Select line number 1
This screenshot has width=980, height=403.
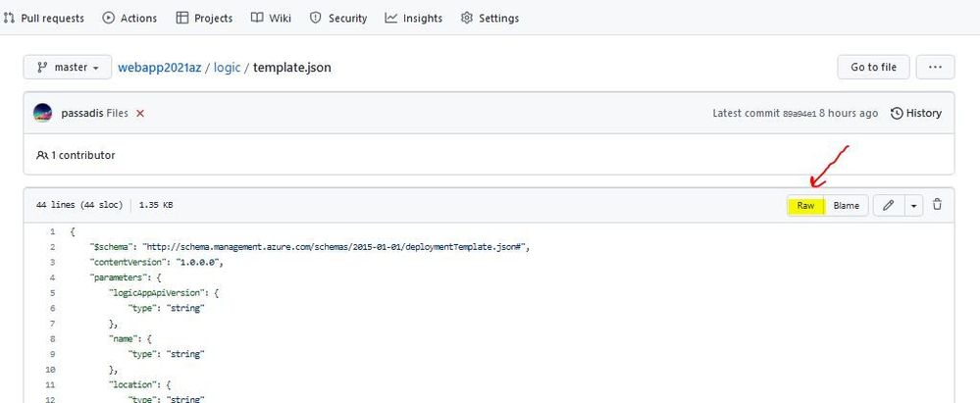(53, 231)
